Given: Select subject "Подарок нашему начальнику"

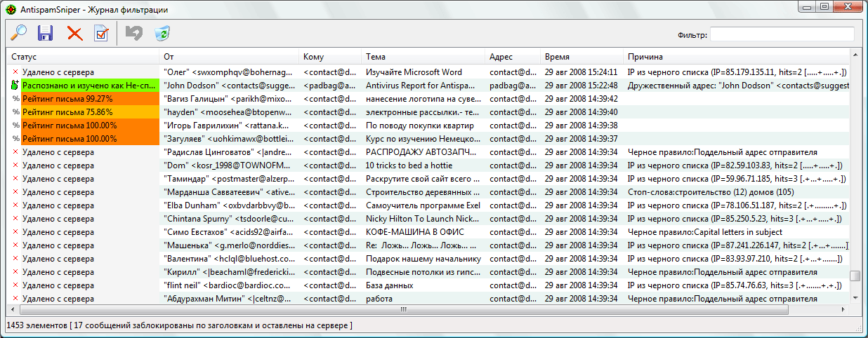Looking at the screenshot, I should click(x=422, y=258).
